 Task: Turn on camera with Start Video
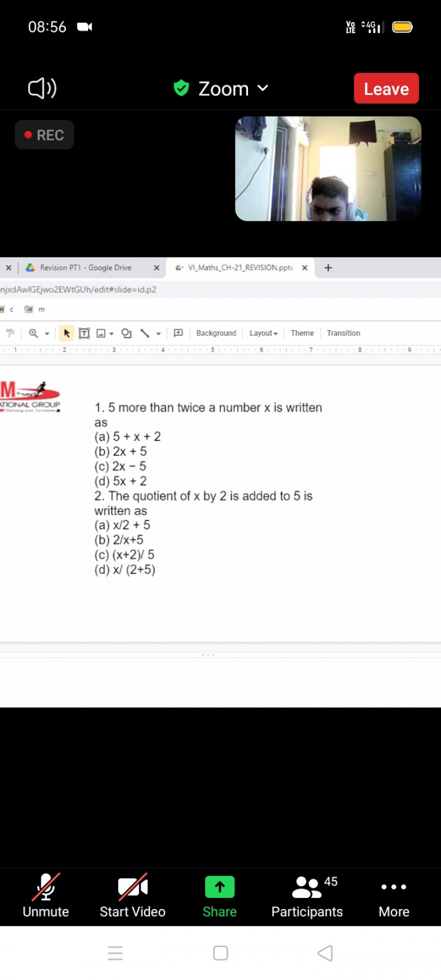(132, 895)
